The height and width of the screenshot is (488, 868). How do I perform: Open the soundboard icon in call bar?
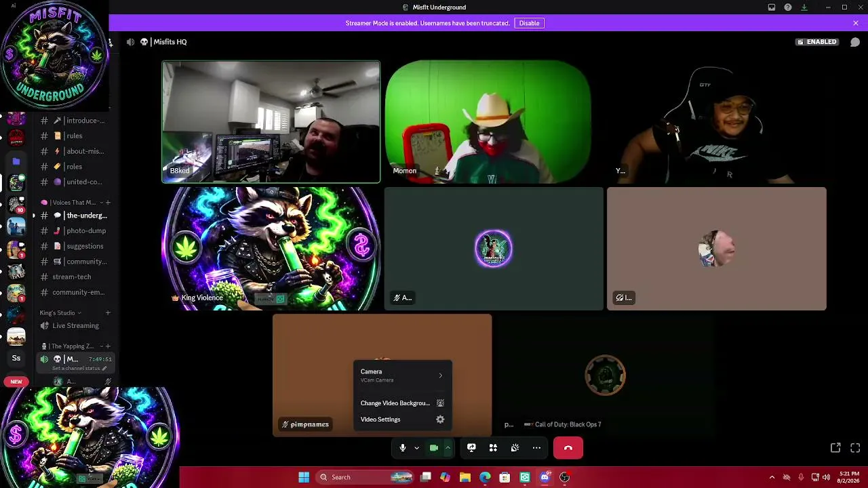click(515, 448)
